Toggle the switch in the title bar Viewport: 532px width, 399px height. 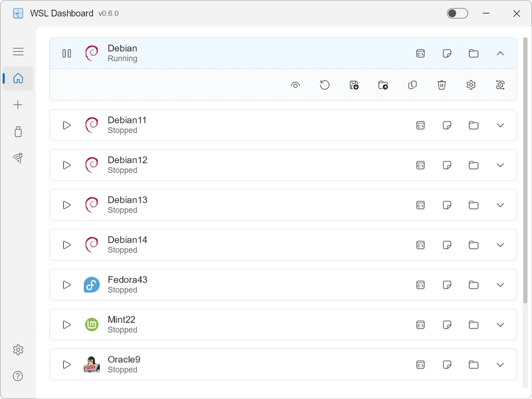click(457, 13)
